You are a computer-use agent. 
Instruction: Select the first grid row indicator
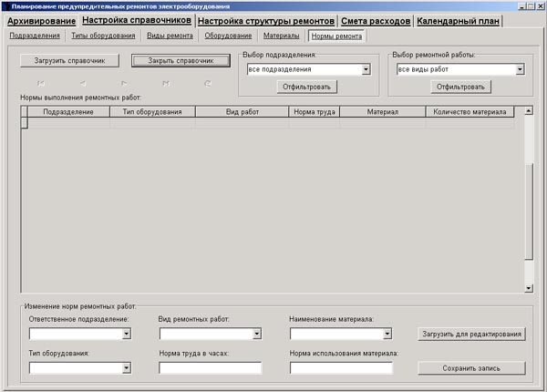click(25, 123)
